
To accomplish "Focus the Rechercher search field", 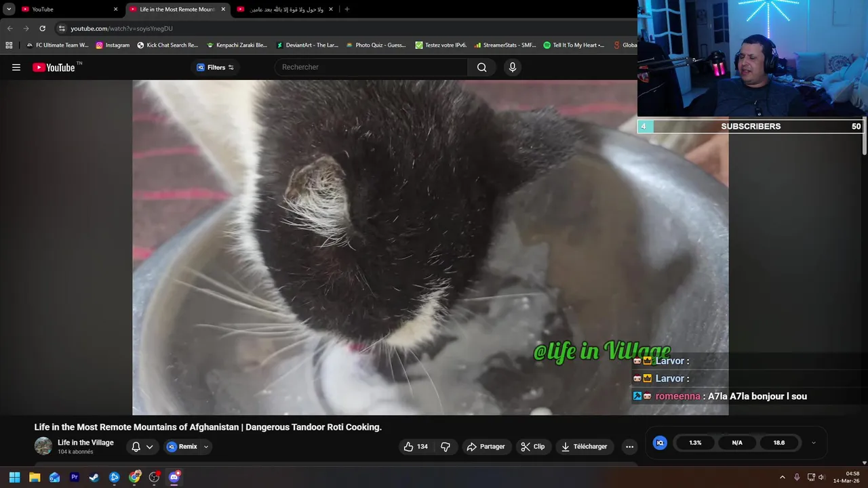I will pyautogui.click(x=371, y=67).
